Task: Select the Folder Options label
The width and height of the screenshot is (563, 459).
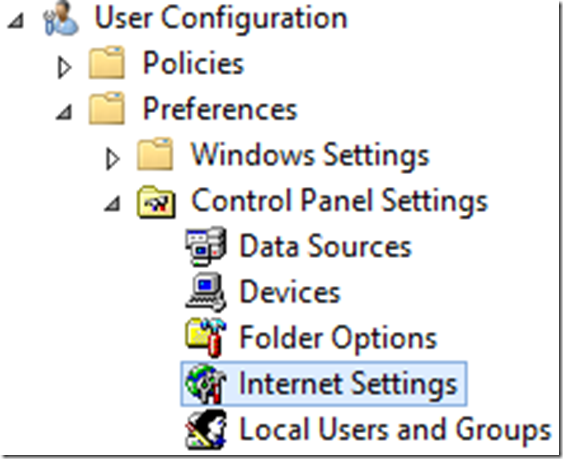Action: (x=338, y=339)
